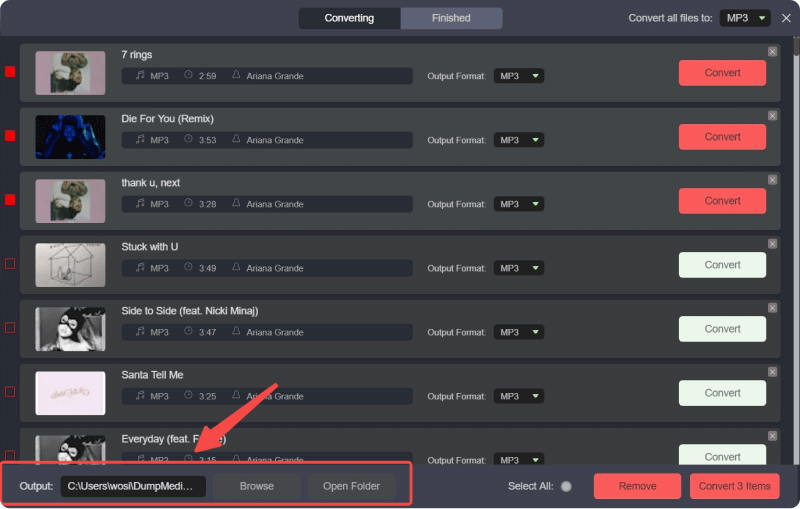Screen dimensions: 800x509
Task: Remove the Die For You (Remix) row via its X
Action: 772,116
